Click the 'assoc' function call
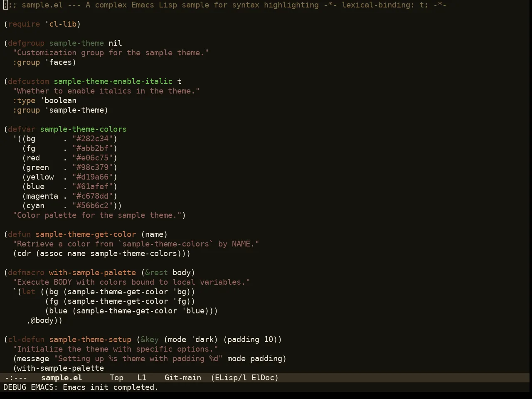Screen dimensions: 532x399 [52, 254]
